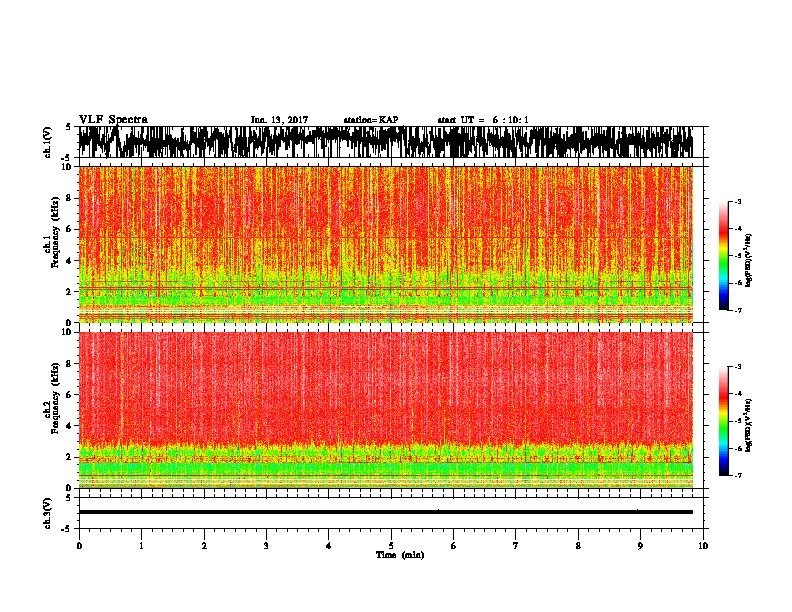Click time axis tick label 7
This screenshot has width=792, height=612.
click(x=516, y=546)
